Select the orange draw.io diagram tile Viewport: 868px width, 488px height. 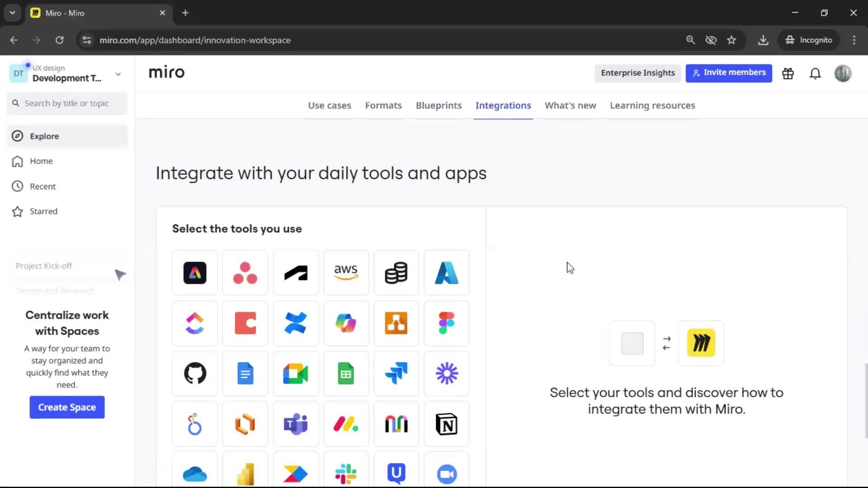coord(396,324)
